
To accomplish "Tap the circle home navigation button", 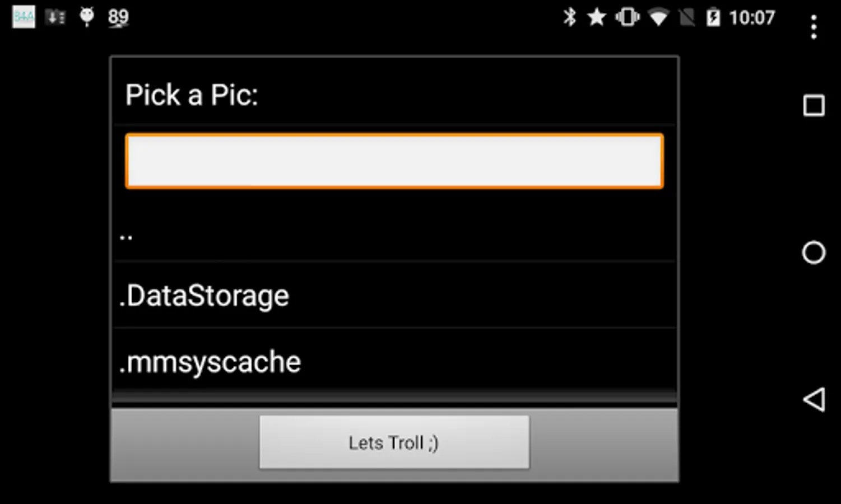I will tap(814, 253).
